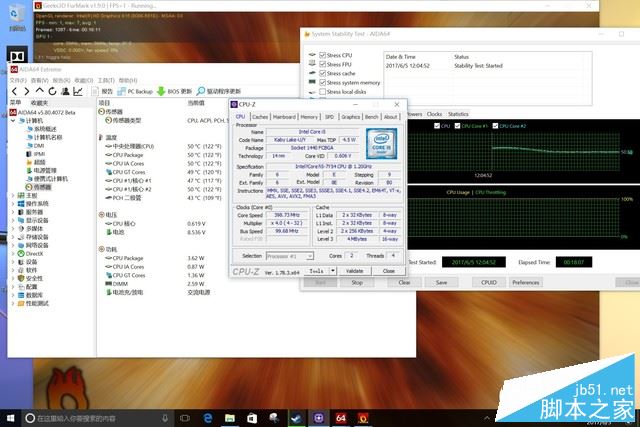Switch to Memory tab in CPU-Z

click(x=309, y=117)
